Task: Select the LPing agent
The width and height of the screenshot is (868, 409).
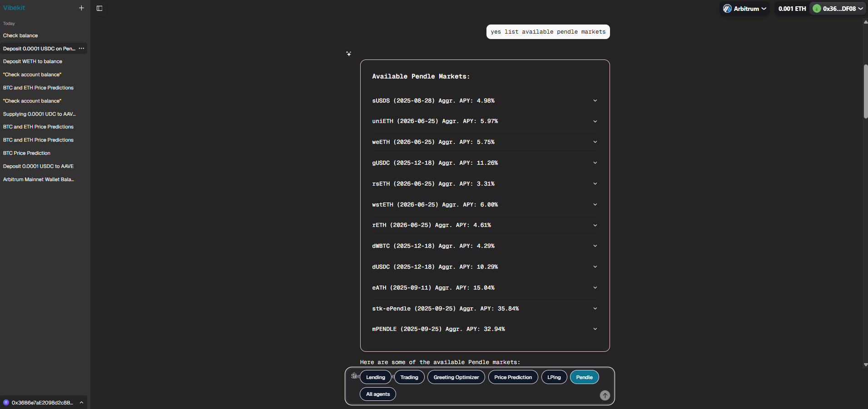Action: [554, 377]
